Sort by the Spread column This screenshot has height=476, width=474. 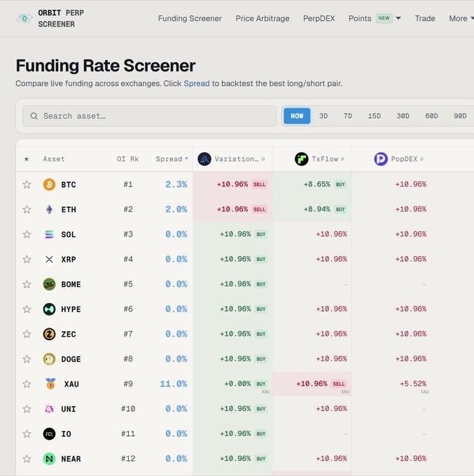point(172,159)
